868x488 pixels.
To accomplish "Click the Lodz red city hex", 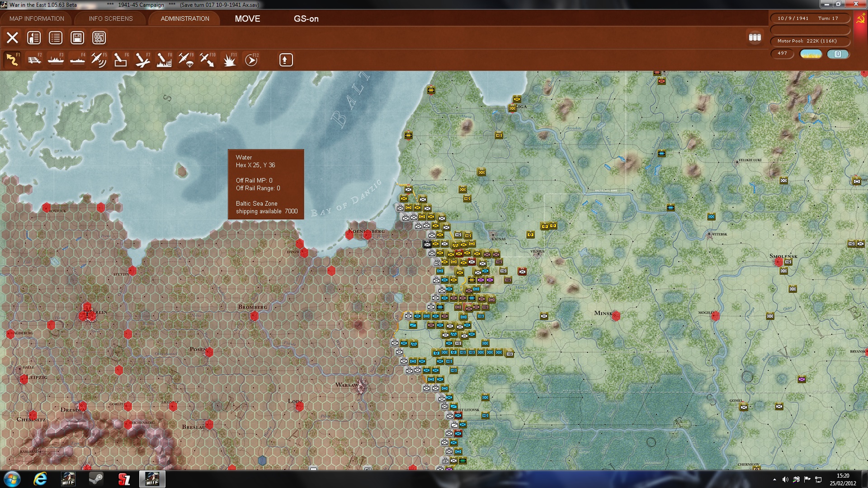I will tap(299, 406).
